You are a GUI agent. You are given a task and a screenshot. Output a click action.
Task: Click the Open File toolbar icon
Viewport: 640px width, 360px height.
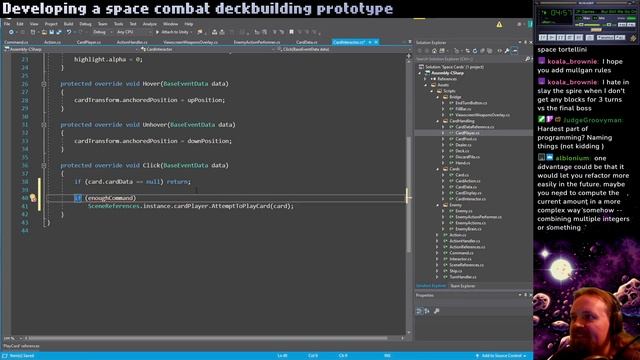click(44, 32)
